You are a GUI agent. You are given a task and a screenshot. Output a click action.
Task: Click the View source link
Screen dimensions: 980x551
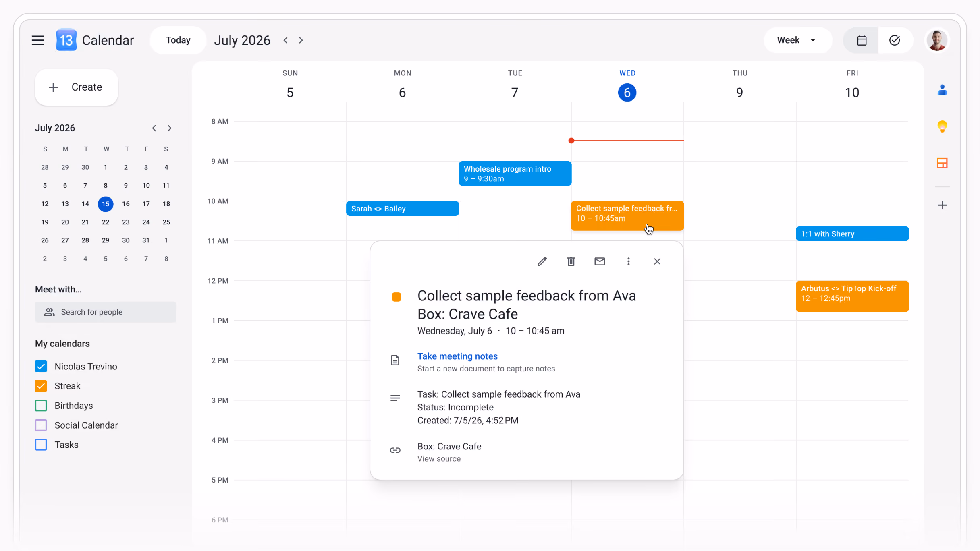[x=439, y=459]
